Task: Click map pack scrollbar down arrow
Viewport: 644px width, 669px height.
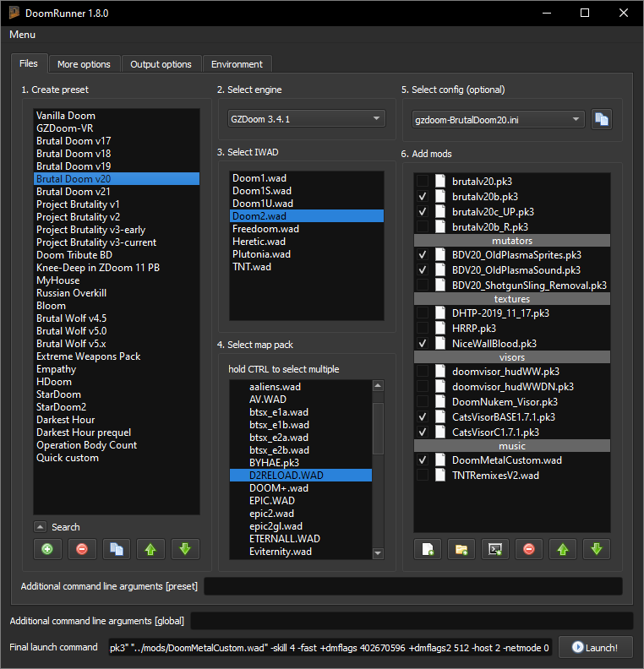Action: tap(378, 553)
